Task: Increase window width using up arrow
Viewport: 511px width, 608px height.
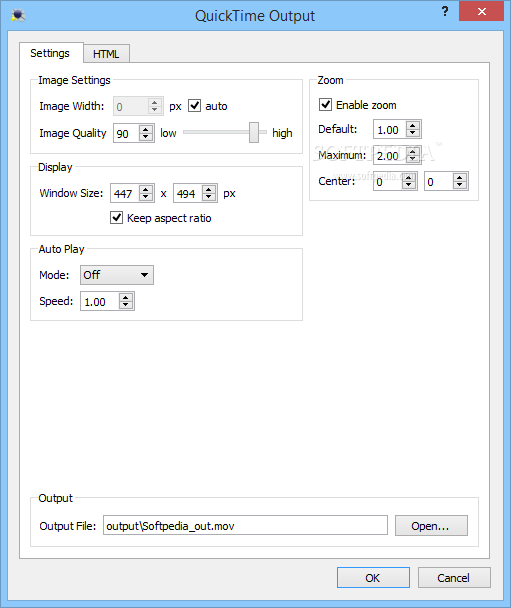Action: tap(146, 189)
